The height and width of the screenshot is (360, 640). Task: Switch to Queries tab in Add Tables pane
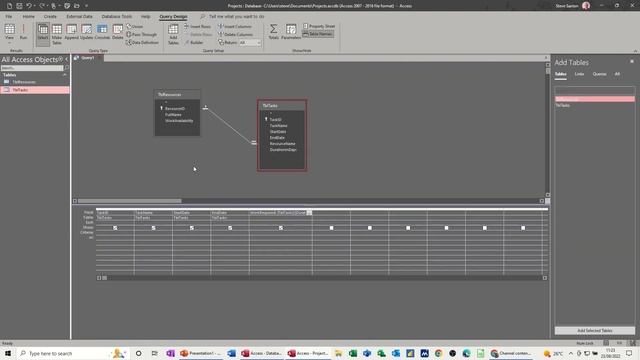coord(599,74)
